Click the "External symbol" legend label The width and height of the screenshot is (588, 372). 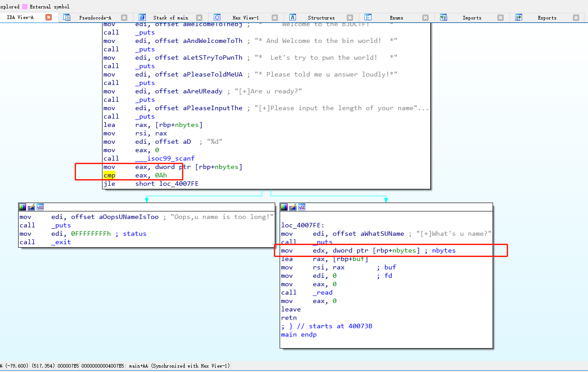point(49,7)
